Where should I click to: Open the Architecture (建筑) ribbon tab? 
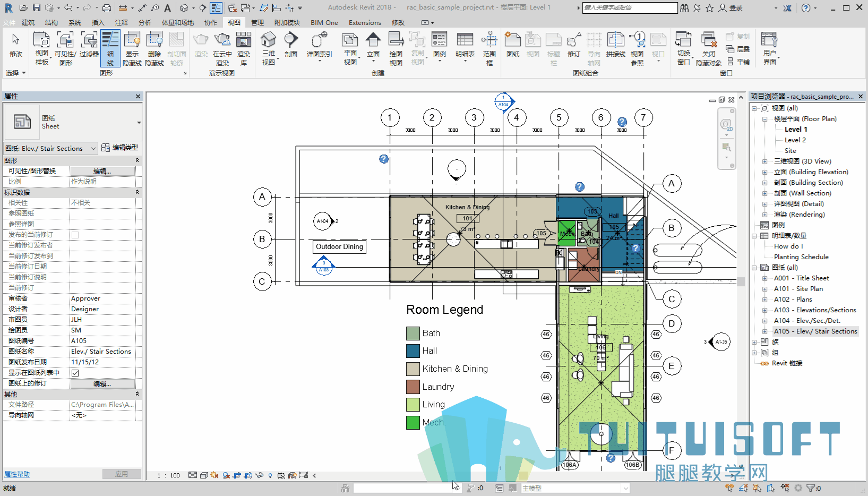click(28, 22)
